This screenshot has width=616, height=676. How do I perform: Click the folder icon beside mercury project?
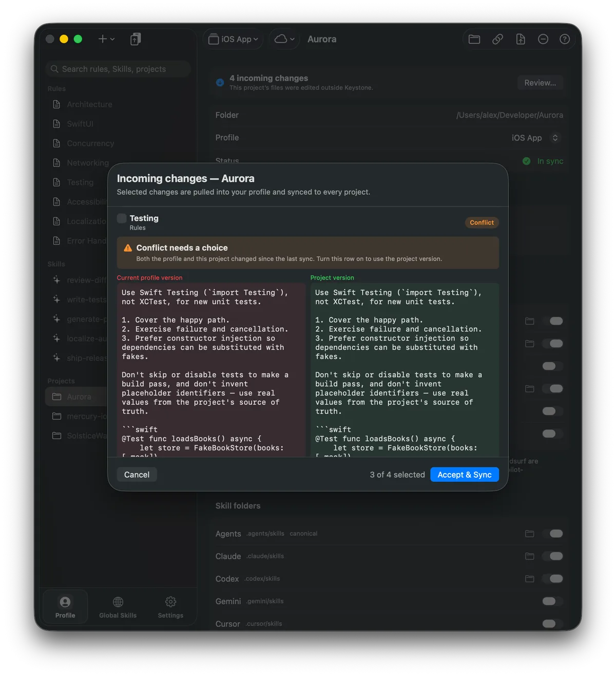[56, 416]
